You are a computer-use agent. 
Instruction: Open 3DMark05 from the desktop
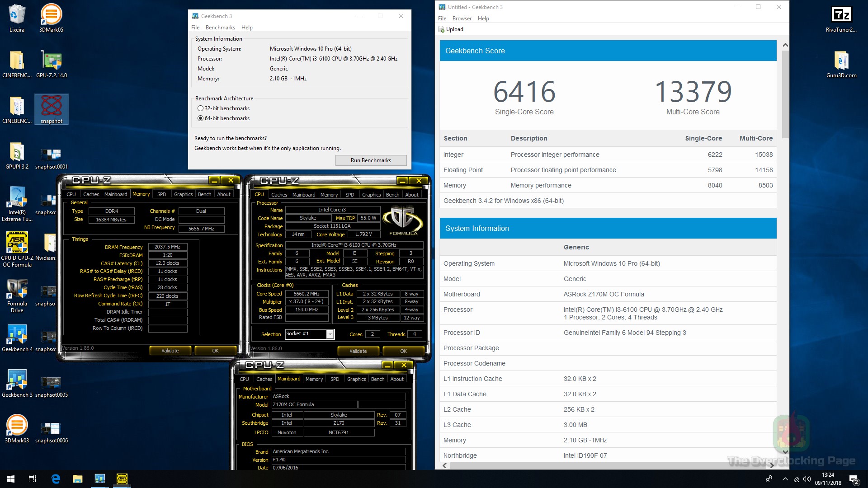pyautogui.click(x=51, y=14)
